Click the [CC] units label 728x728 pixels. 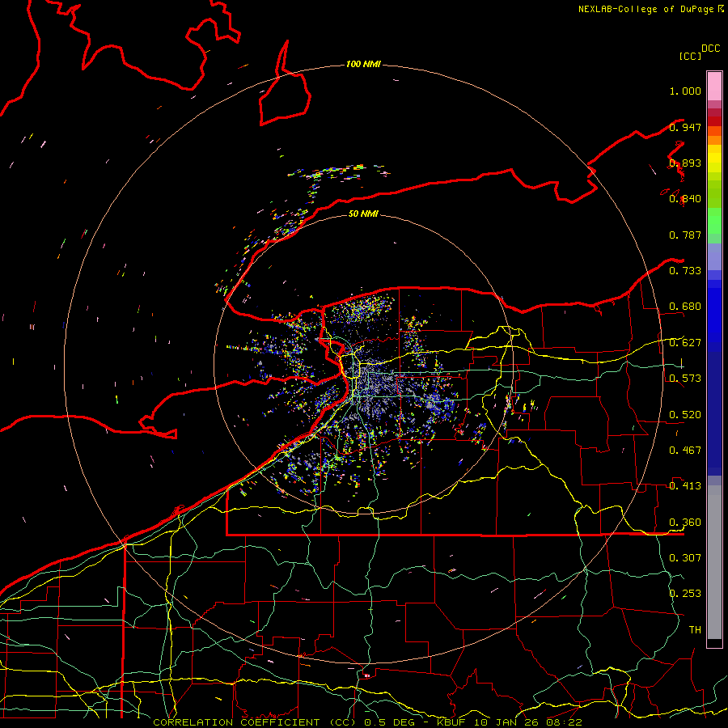coord(690,56)
